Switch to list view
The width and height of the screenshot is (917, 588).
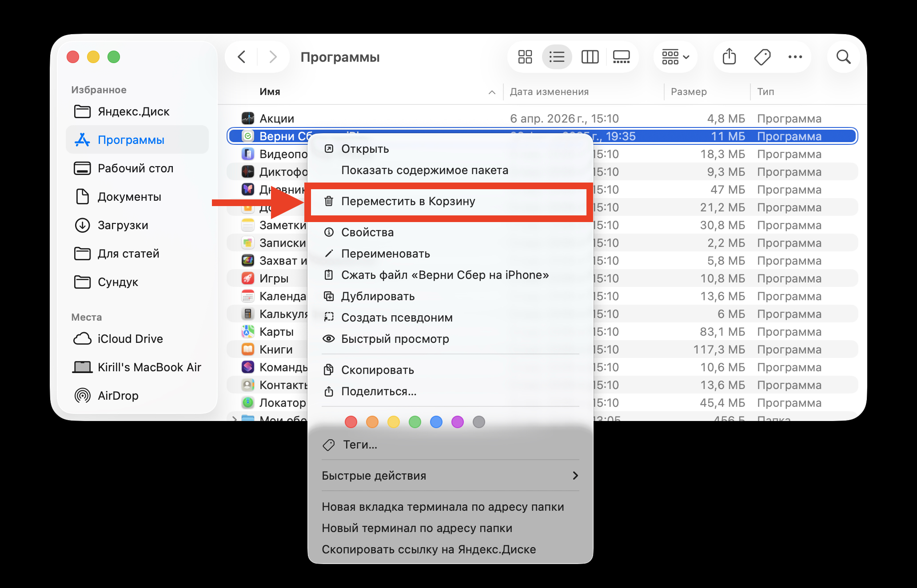tap(557, 57)
